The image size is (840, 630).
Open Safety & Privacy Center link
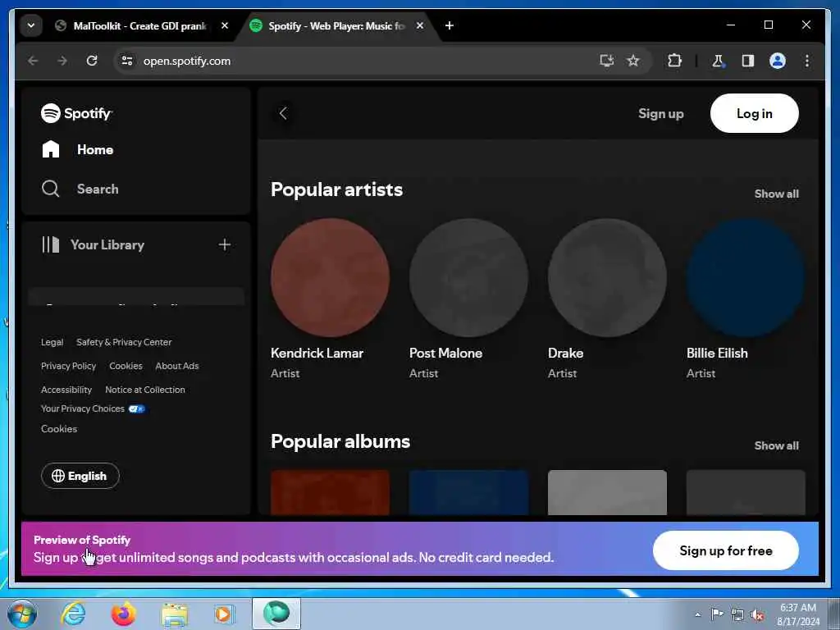coord(124,342)
